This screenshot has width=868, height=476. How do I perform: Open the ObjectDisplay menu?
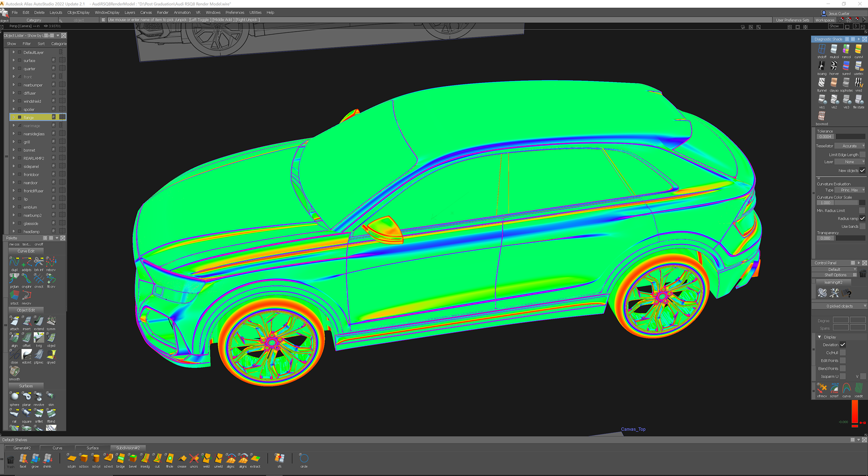pyautogui.click(x=79, y=13)
